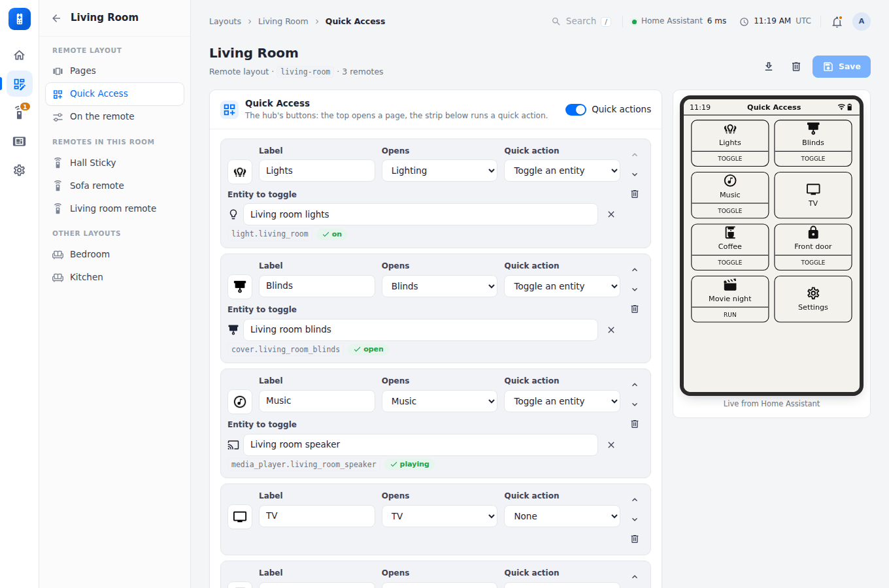Click the back arrow beside Living Room
Viewport: 889px width, 588px height.
[56, 18]
